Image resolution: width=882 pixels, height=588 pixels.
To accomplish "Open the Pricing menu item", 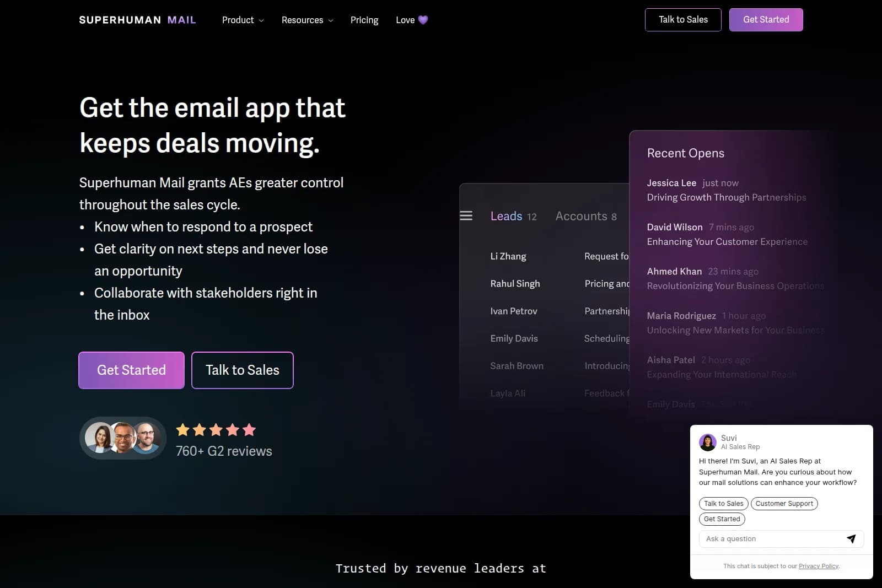I will [364, 20].
